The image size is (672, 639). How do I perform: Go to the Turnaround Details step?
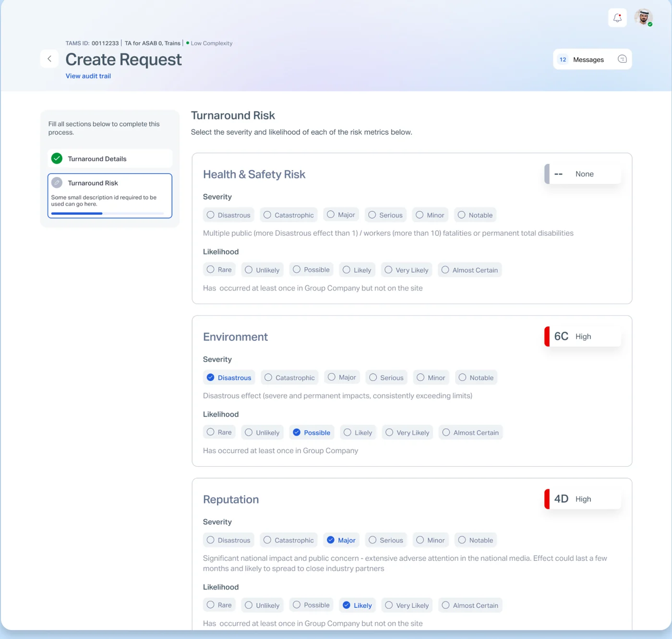click(x=110, y=158)
